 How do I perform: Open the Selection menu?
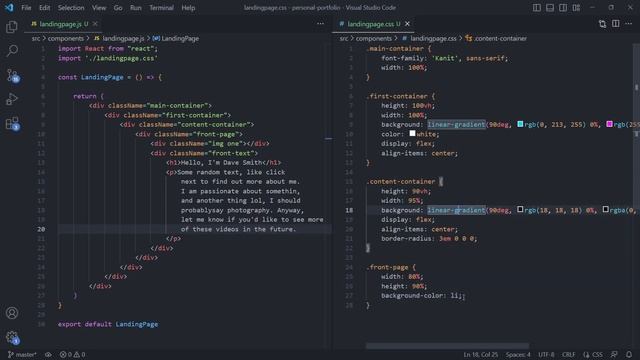(x=71, y=7)
